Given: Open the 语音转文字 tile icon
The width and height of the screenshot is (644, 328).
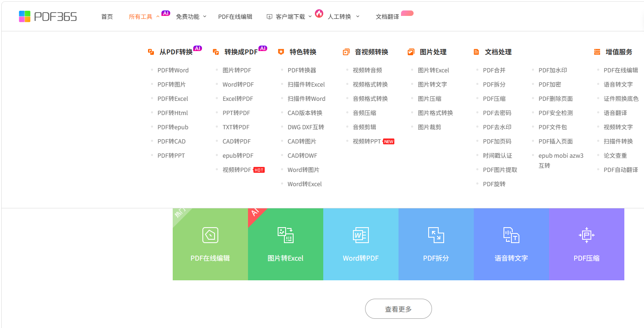Looking at the screenshot, I should (x=511, y=235).
